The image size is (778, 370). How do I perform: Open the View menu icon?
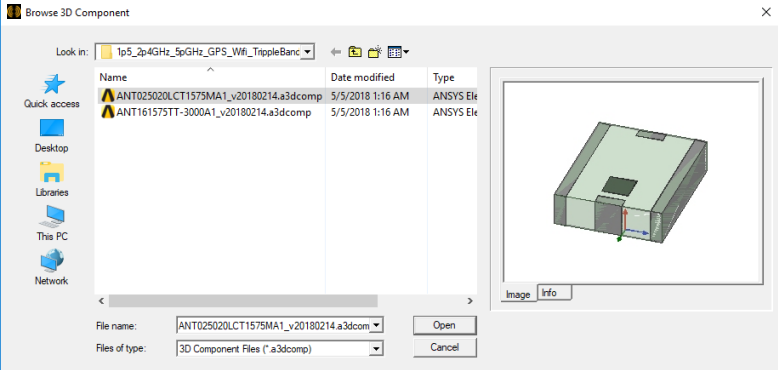397,52
